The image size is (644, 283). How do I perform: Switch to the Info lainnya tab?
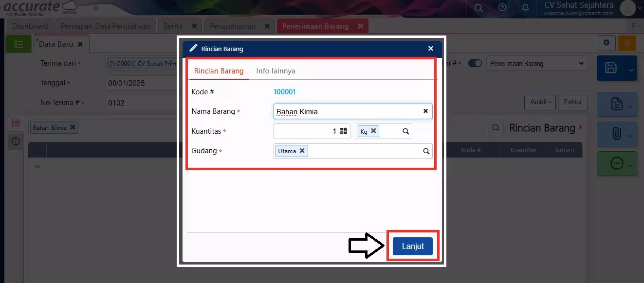coord(276,71)
